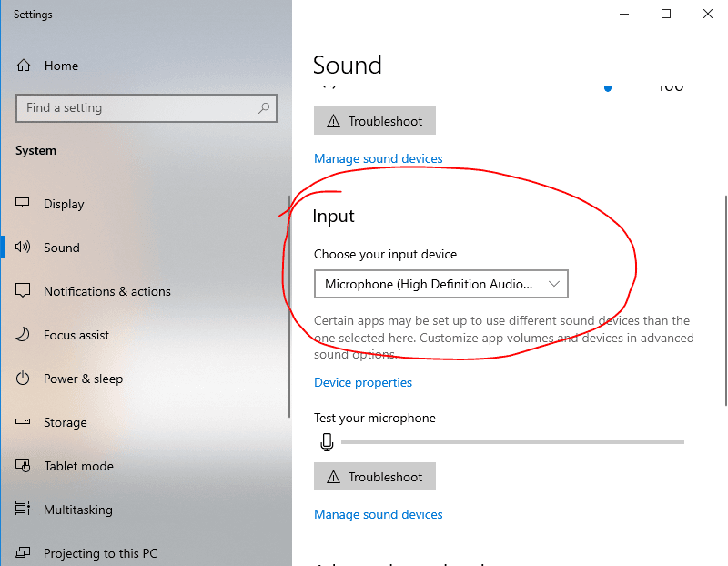Click the content area vertical scrollbar

(x=725, y=301)
